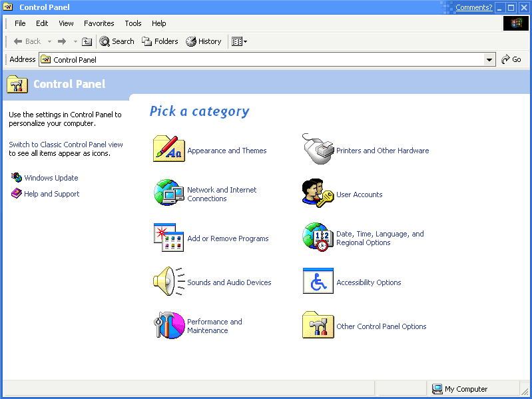Open Date, Time, Language, and Regional Options link
The width and height of the screenshot is (532, 399).
[x=380, y=238]
